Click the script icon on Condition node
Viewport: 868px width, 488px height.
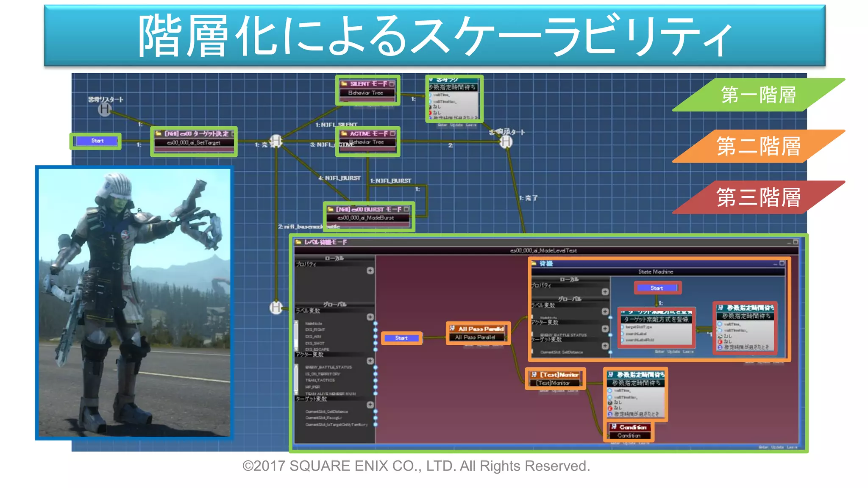613,427
